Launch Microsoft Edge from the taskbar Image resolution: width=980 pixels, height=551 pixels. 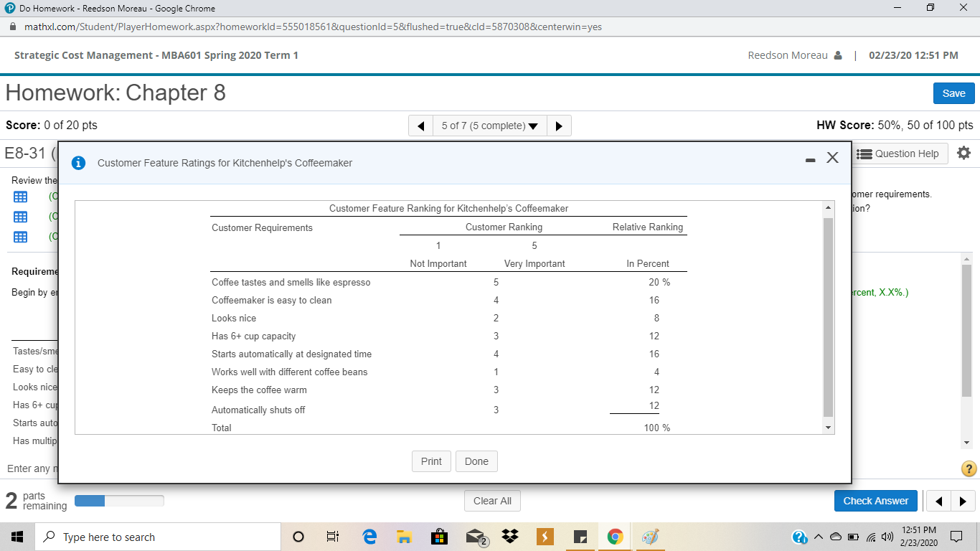pyautogui.click(x=370, y=536)
